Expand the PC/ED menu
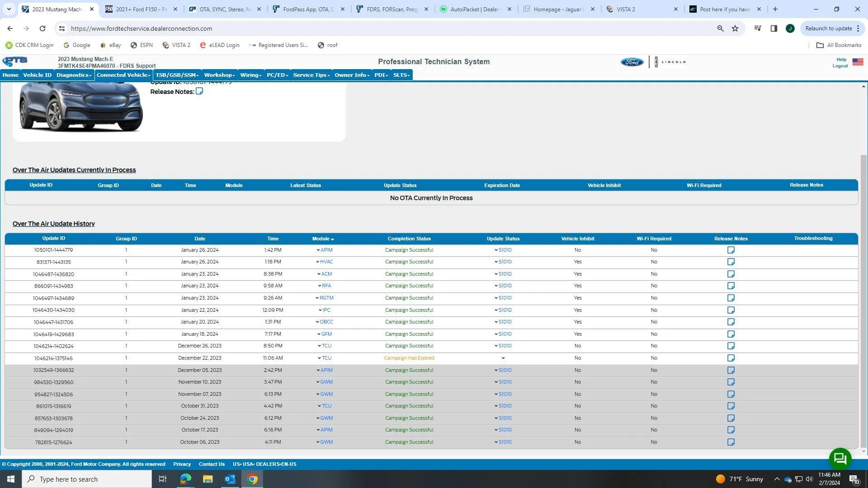The image size is (868, 488). (x=278, y=75)
